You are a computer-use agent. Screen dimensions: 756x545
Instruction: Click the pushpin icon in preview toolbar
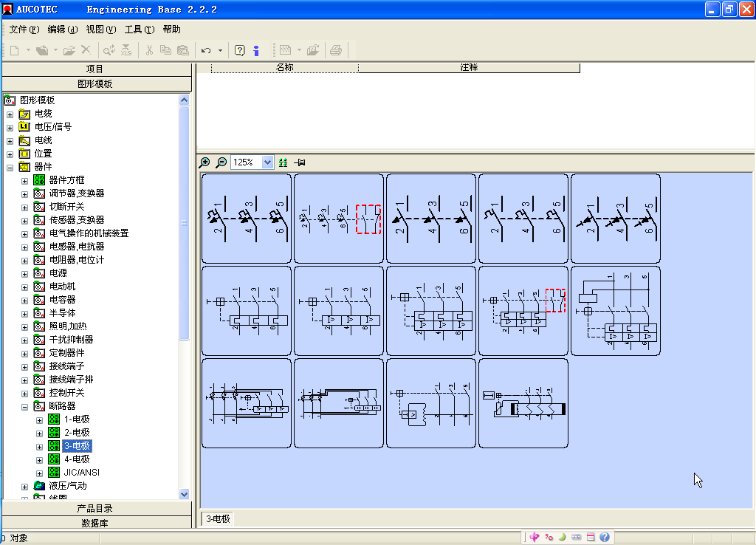(300, 162)
